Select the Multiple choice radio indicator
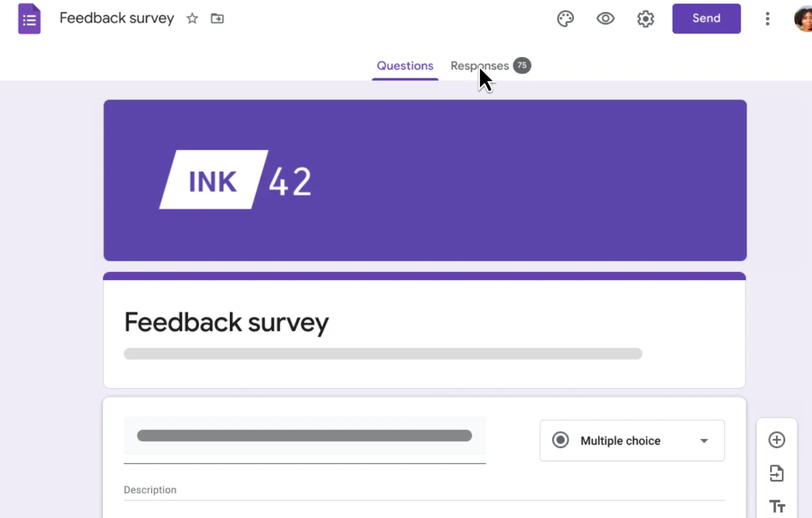Screen dimensions: 812x518 point(560,440)
